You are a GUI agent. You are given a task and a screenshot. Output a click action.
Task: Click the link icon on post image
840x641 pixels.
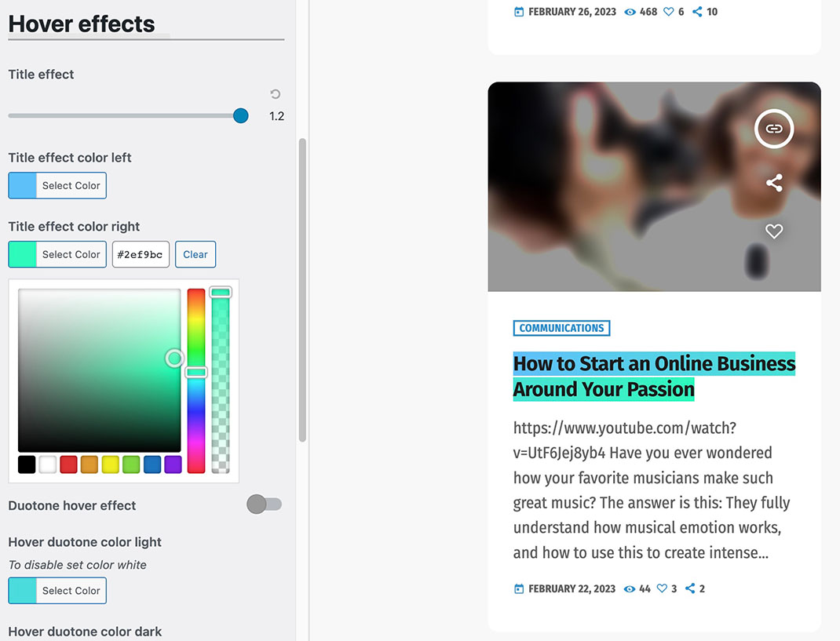[774, 129]
